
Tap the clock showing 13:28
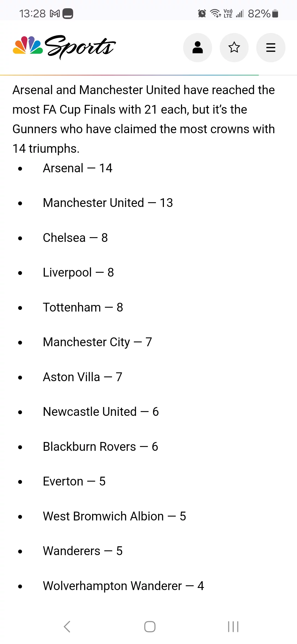tap(32, 13)
